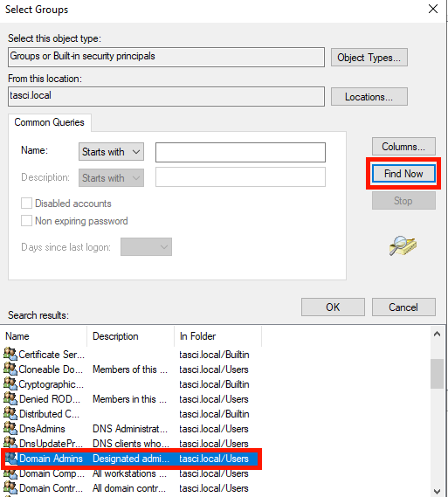Click the magnifier search animation icon

click(403, 245)
